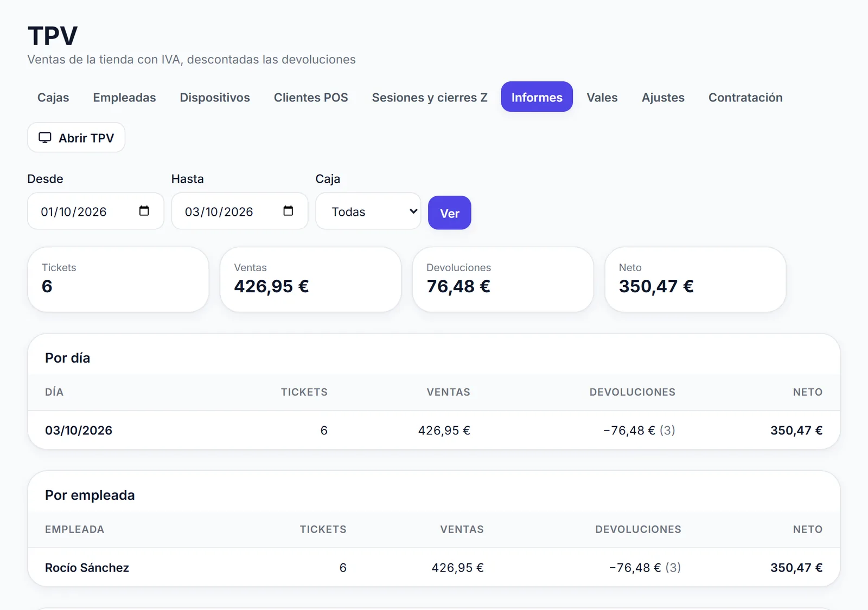868x610 pixels.
Task: Click the VENTAS header in Por empleada table
Action: (x=462, y=529)
